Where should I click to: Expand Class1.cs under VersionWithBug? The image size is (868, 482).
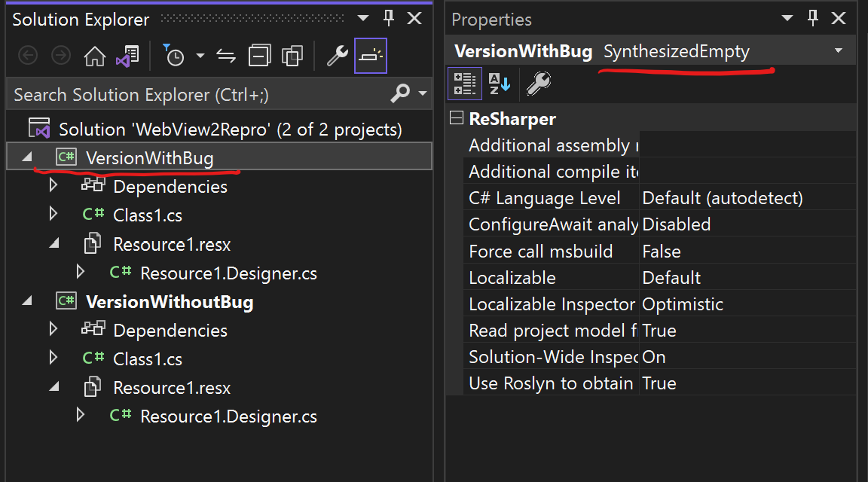pos(53,214)
